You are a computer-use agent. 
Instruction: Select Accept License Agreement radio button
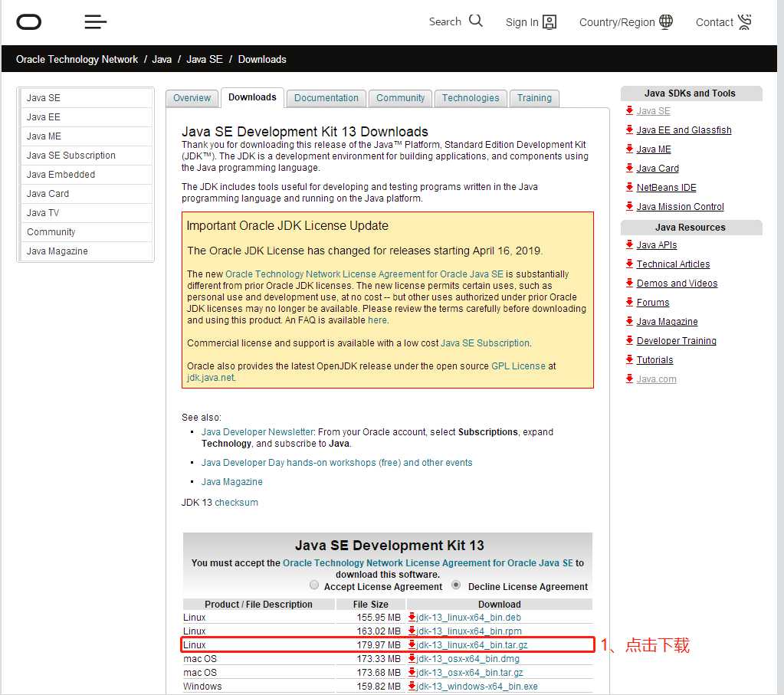click(x=314, y=585)
